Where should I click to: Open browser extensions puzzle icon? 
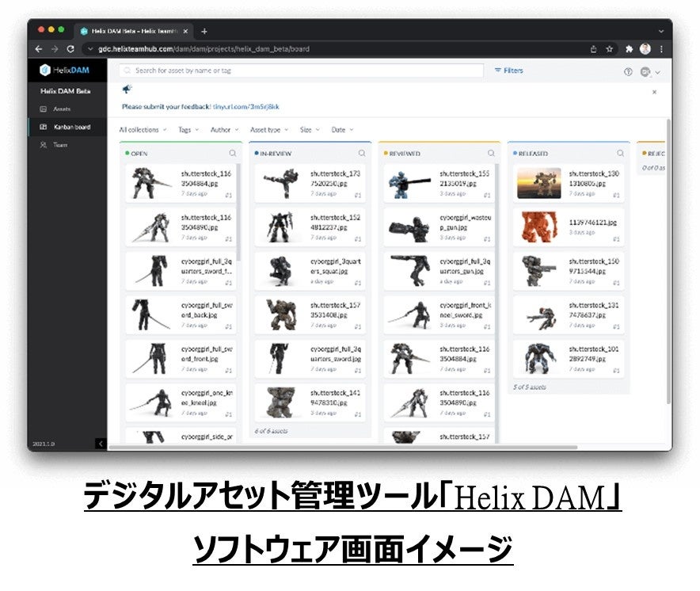[x=629, y=49]
